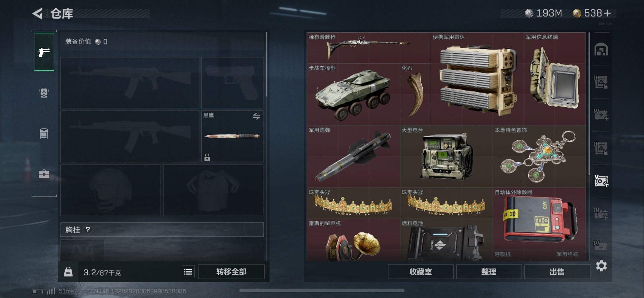
Task: Select the main stash home icon on right
Action: (601, 49)
